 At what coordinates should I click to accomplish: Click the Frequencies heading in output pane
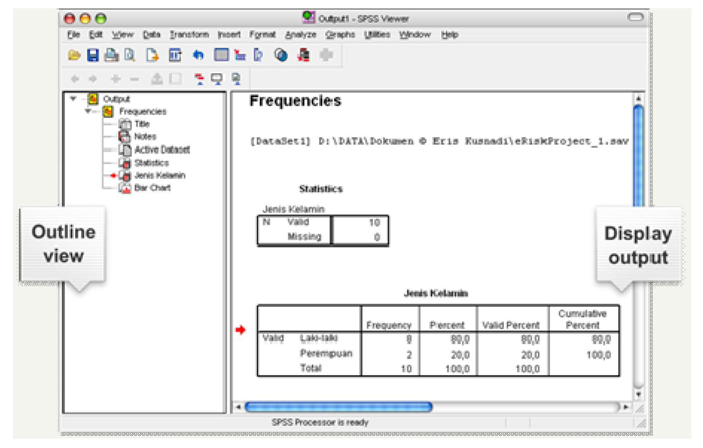pyautogui.click(x=295, y=101)
